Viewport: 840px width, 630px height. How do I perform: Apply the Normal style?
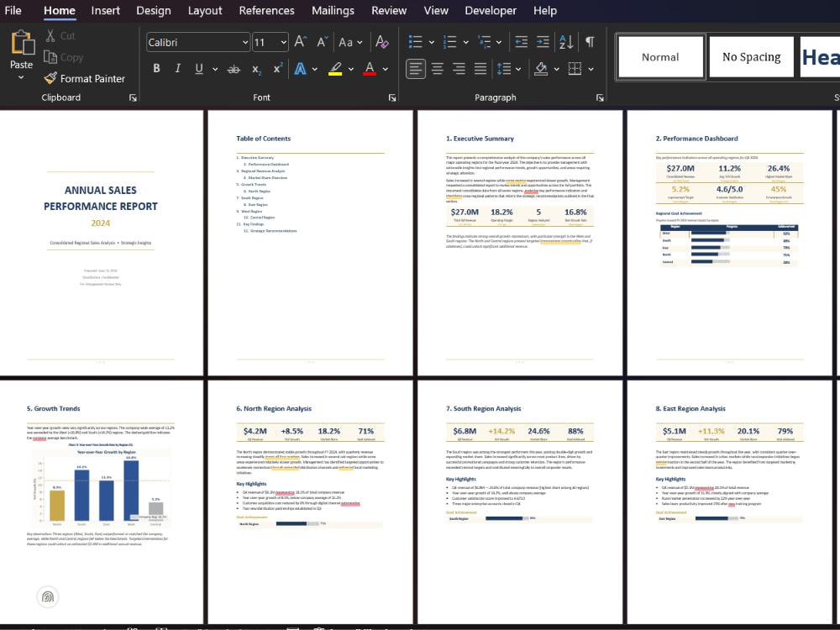tap(660, 57)
